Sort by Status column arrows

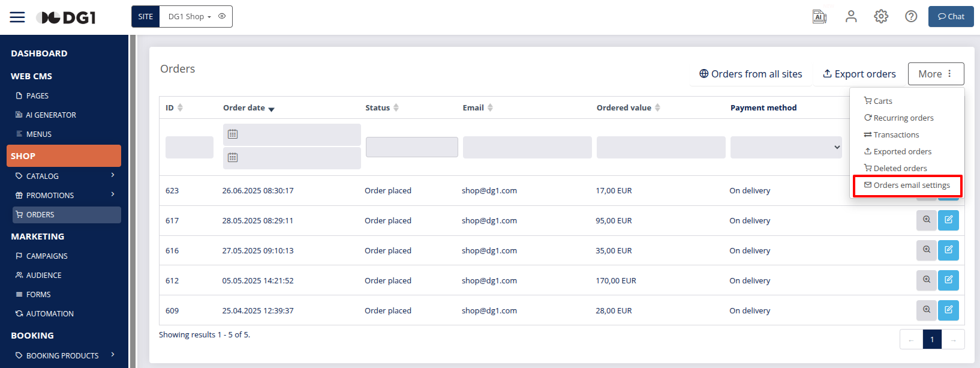click(396, 107)
